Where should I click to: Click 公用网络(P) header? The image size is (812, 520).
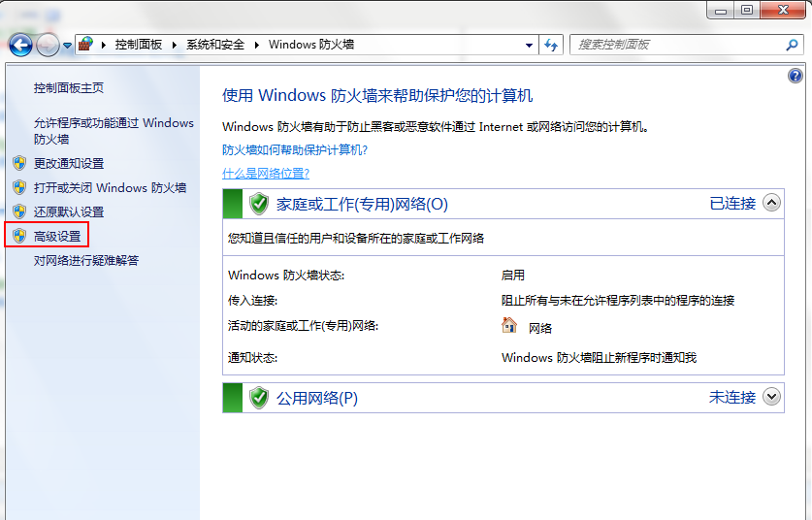click(x=317, y=399)
